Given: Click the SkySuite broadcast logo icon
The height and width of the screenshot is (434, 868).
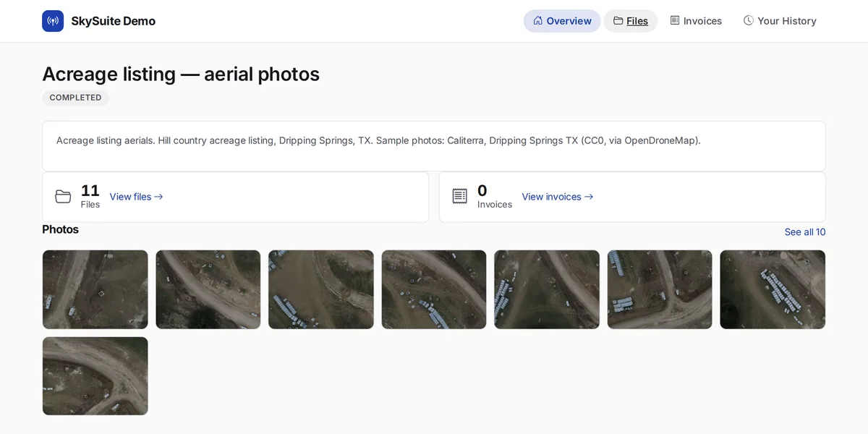Looking at the screenshot, I should 53,21.
